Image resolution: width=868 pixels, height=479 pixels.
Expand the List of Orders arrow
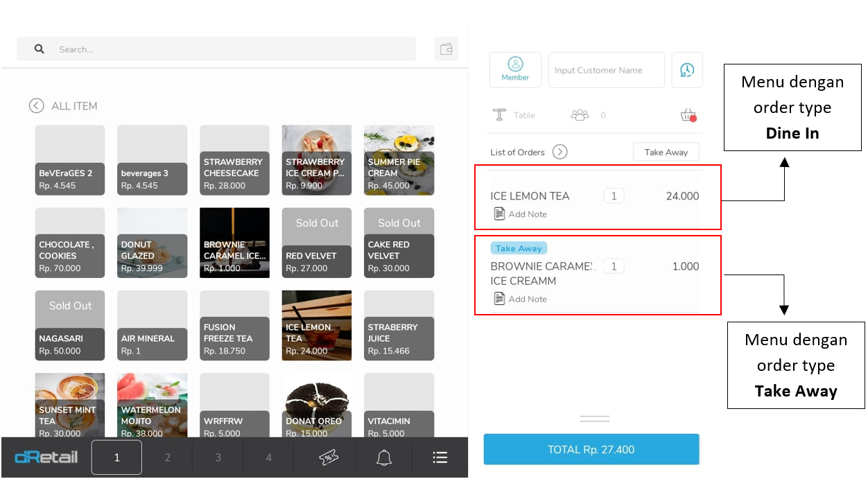pyautogui.click(x=559, y=152)
